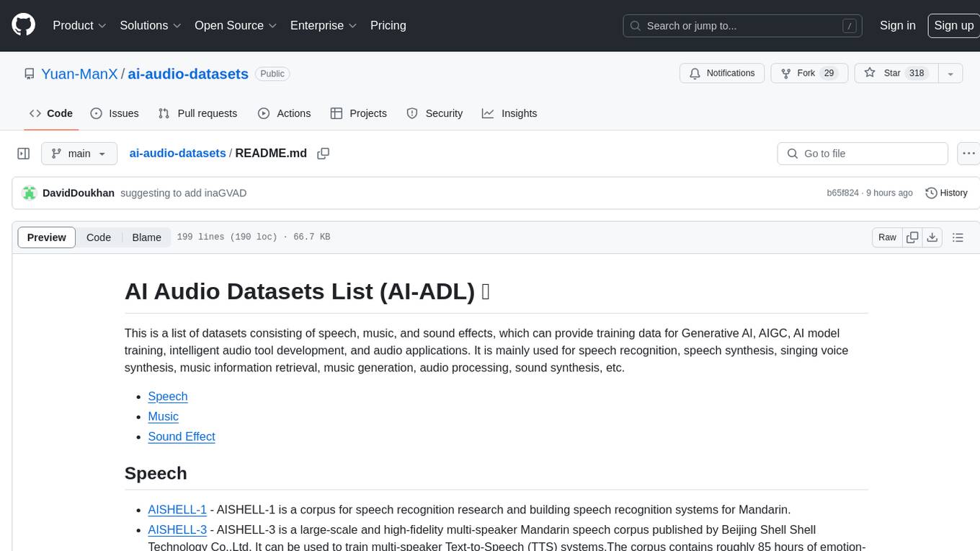The image size is (980, 551).
Task: Switch to the Projects tab
Action: (x=359, y=113)
